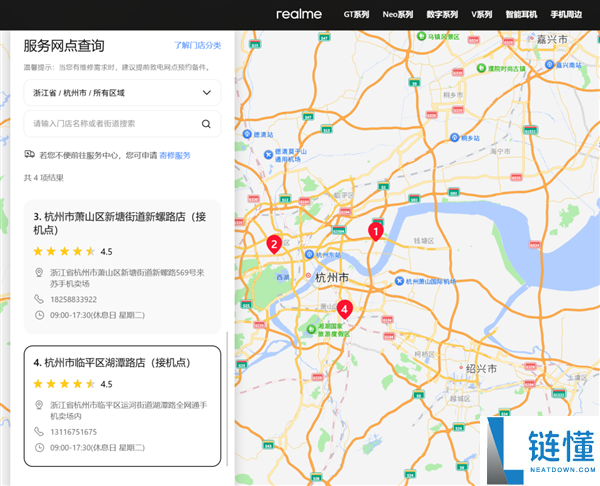Click the 海宁市 label on map
Viewport: 600px width, 486px height.
(501, 152)
